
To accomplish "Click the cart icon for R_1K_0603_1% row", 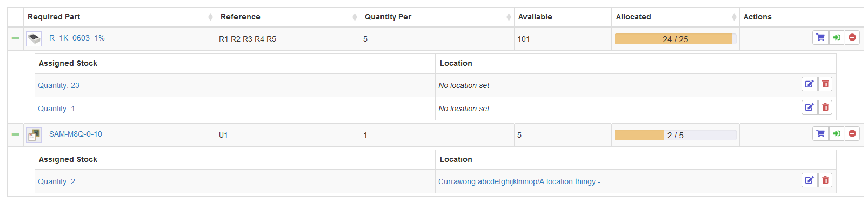I will (820, 37).
